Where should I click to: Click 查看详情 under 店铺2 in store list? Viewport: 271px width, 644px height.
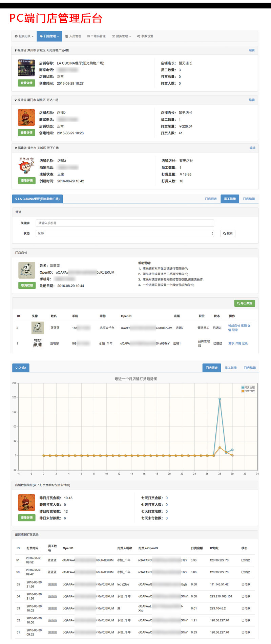(26, 133)
